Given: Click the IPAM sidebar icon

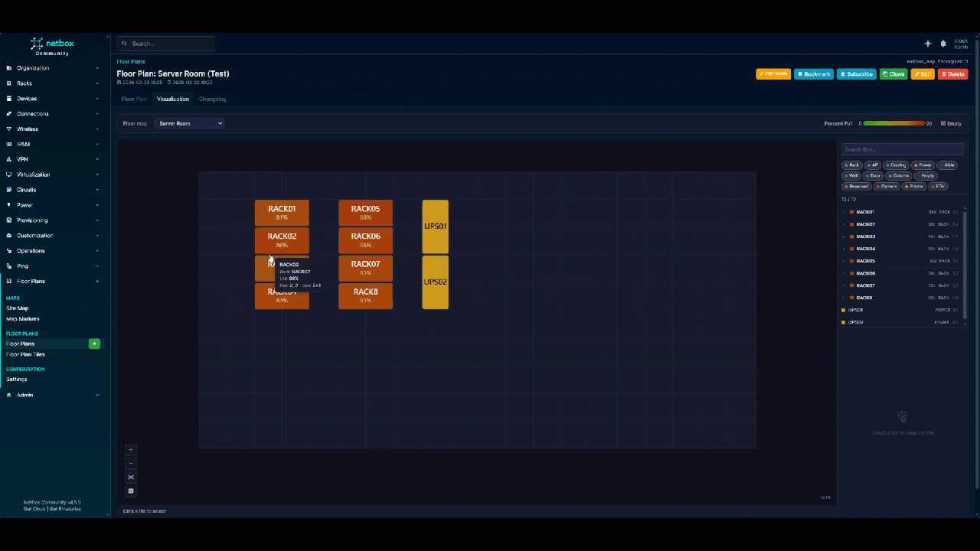Looking at the screenshot, I should click(x=8, y=144).
